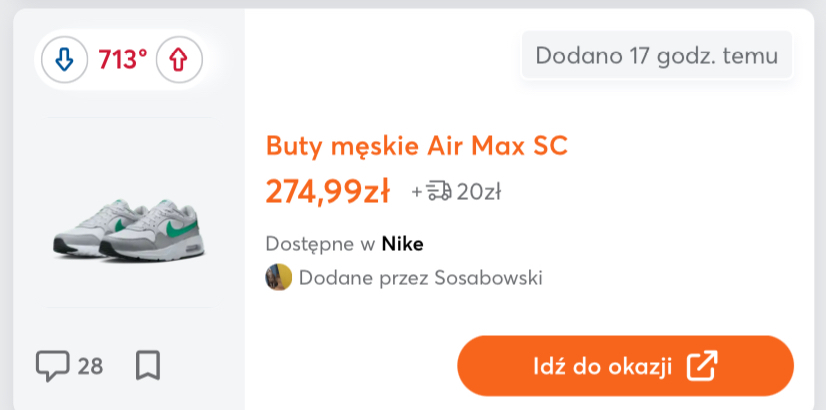Viewport: 828px width, 410px height.
Task: Downvote the deal with blue arrow
Action: pos(64,60)
